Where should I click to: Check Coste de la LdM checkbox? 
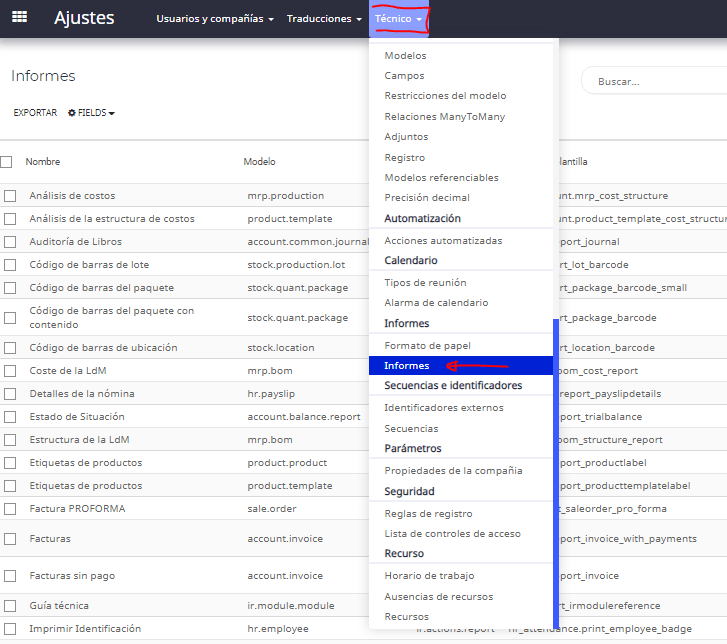10,371
